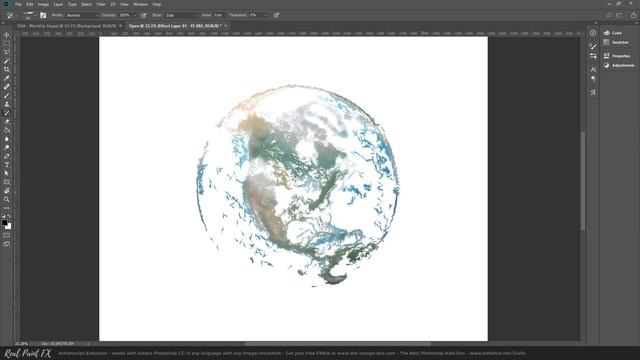Open the Edit Toolbar three-dots button
Viewport: 640px width, 360px height.
click(x=7, y=208)
